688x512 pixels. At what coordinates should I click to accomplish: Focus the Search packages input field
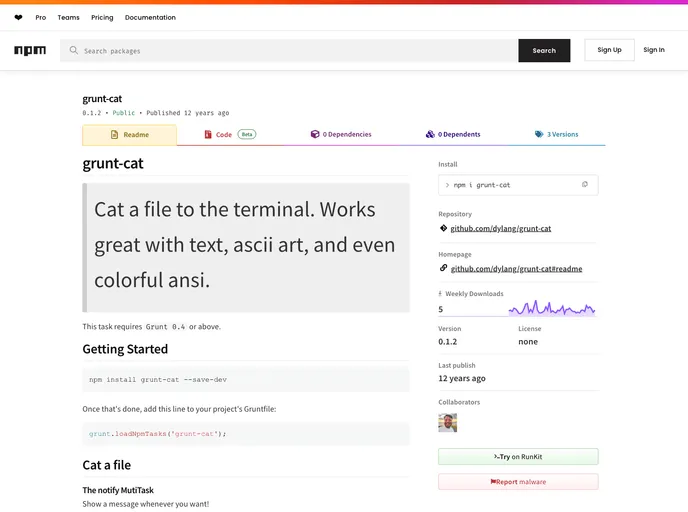[x=295, y=51]
